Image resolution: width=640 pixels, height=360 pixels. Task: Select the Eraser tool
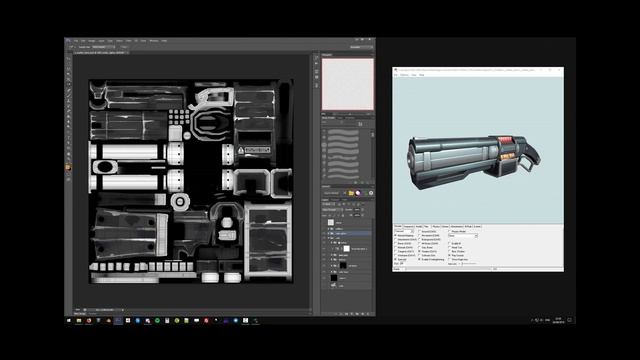(68, 111)
